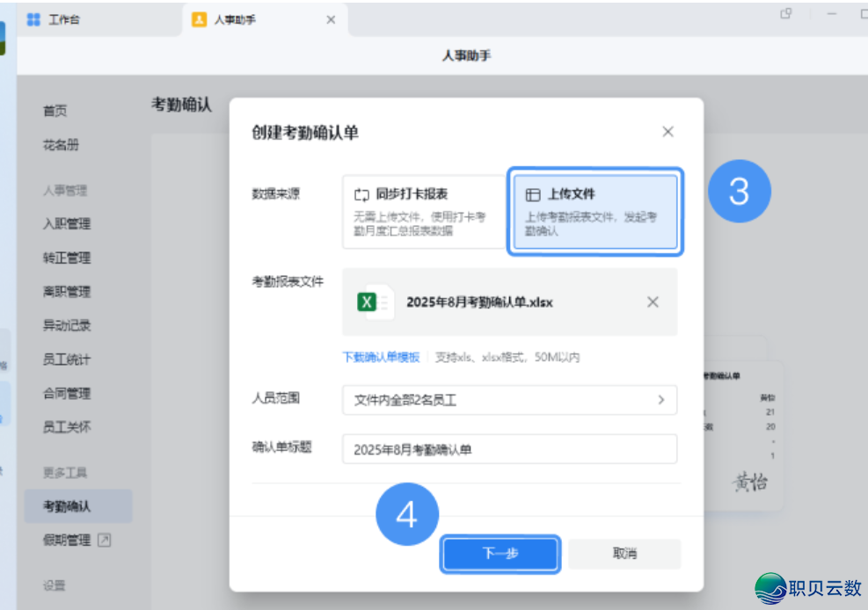
Task: Remove the uploaded 2025年8月考勤确认单.xlsx file
Action: [653, 302]
